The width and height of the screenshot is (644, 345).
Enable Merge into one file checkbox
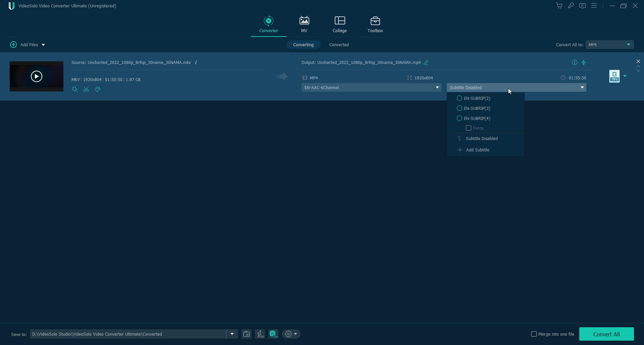coord(534,334)
